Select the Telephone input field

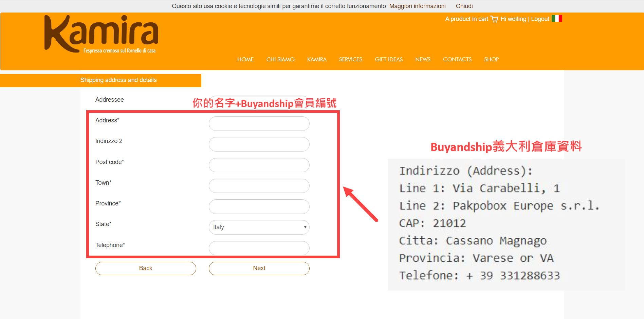(259, 248)
